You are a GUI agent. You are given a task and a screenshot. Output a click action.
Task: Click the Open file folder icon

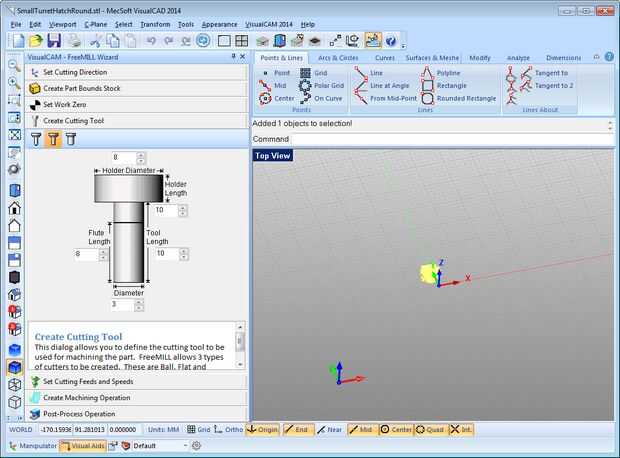point(36,40)
